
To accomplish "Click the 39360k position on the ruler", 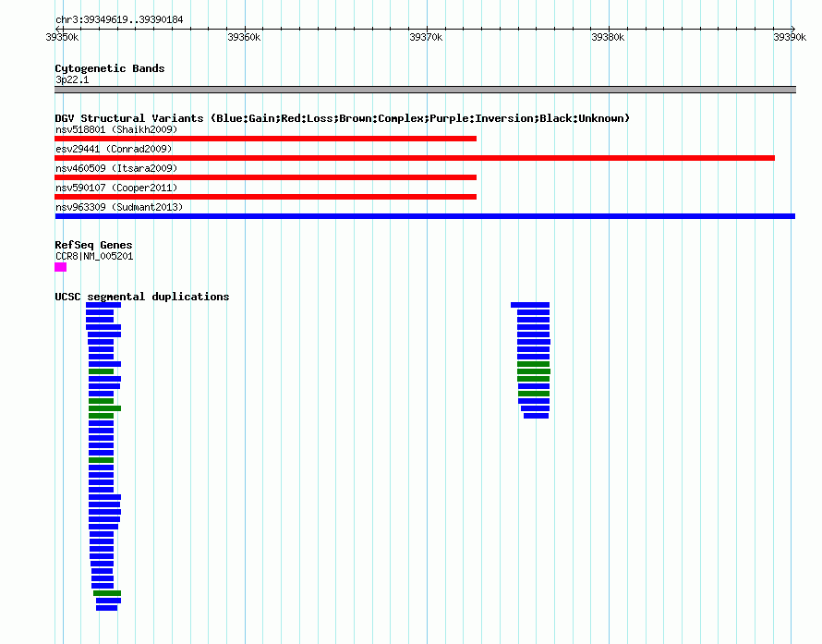I will (x=244, y=37).
